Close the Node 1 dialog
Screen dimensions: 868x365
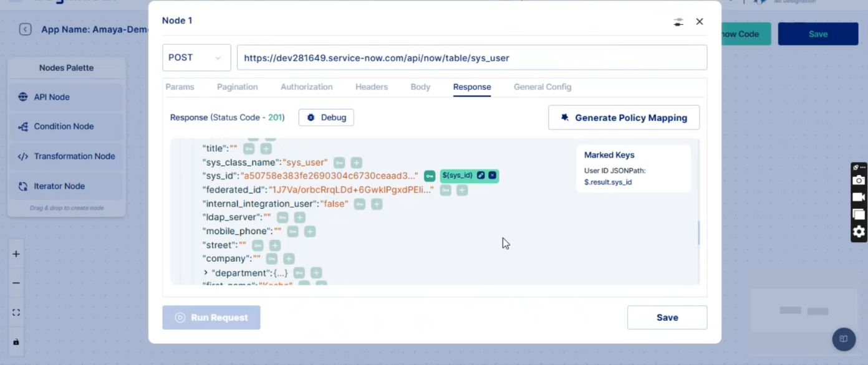point(700,22)
